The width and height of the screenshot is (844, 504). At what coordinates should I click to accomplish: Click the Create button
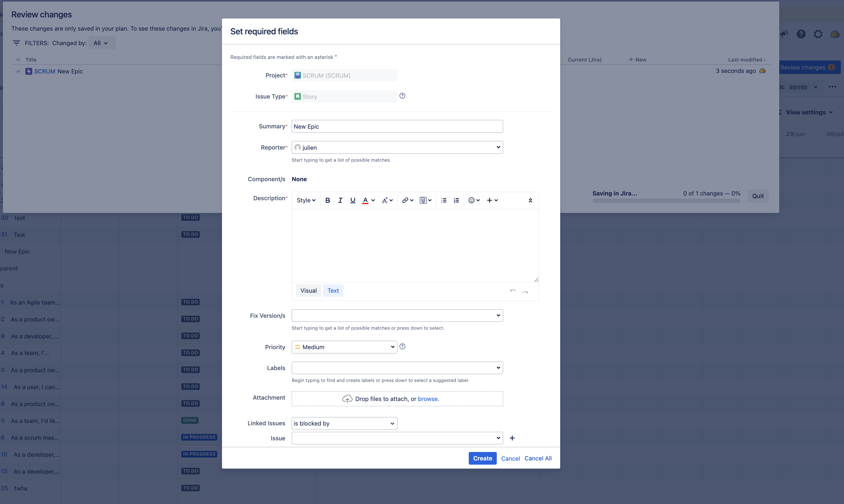[x=482, y=459]
